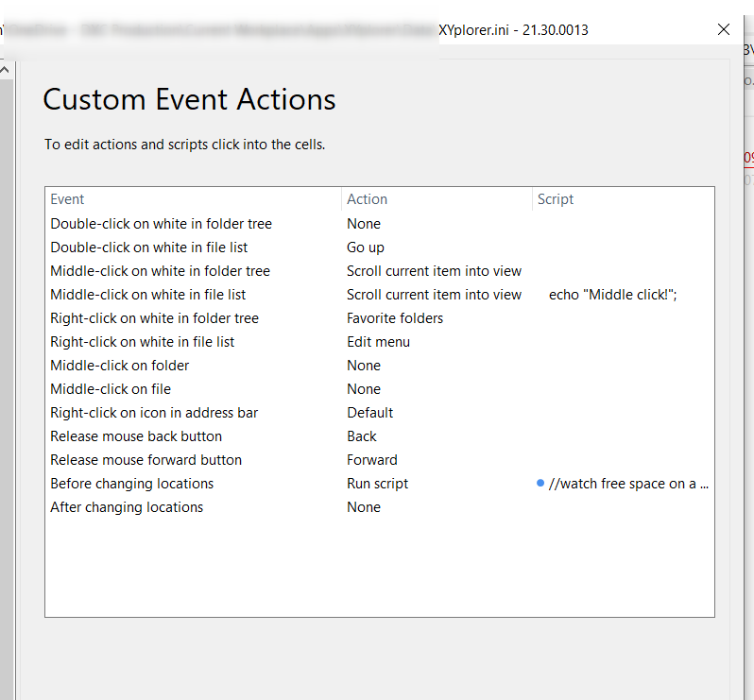Image resolution: width=754 pixels, height=700 pixels.
Task: Open the 'Favorite folders' action cell
Action: click(395, 318)
